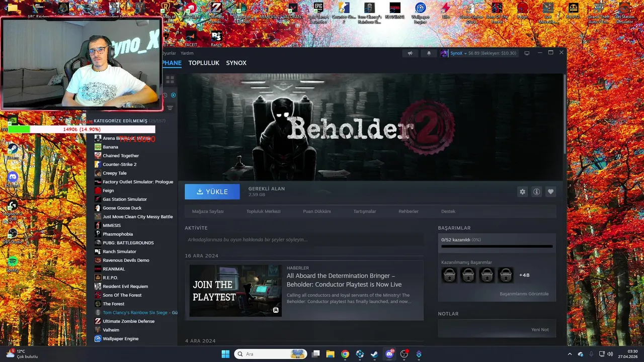Image resolution: width=644 pixels, height=362 pixels.
Task: Open library filter options icon
Action: [x=170, y=108]
